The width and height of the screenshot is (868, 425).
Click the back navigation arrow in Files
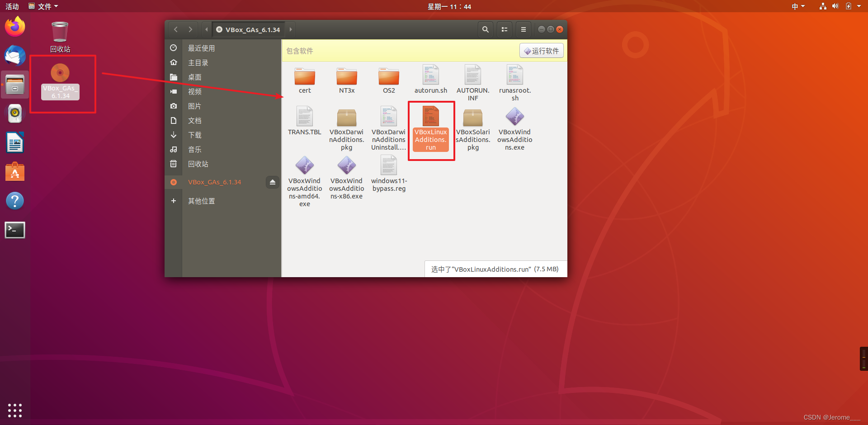pos(176,29)
